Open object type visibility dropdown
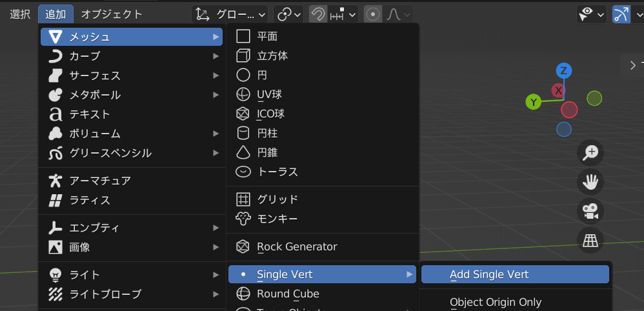This screenshot has height=311, width=644. click(591, 15)
